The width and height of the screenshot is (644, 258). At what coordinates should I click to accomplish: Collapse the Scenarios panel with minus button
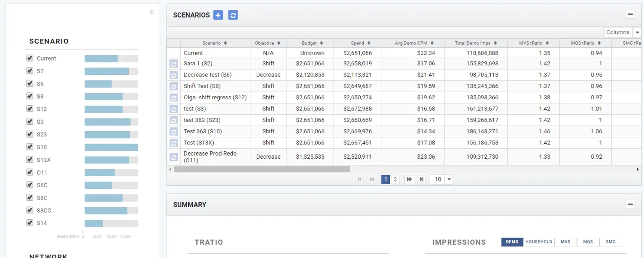click(x=630, y=14)
